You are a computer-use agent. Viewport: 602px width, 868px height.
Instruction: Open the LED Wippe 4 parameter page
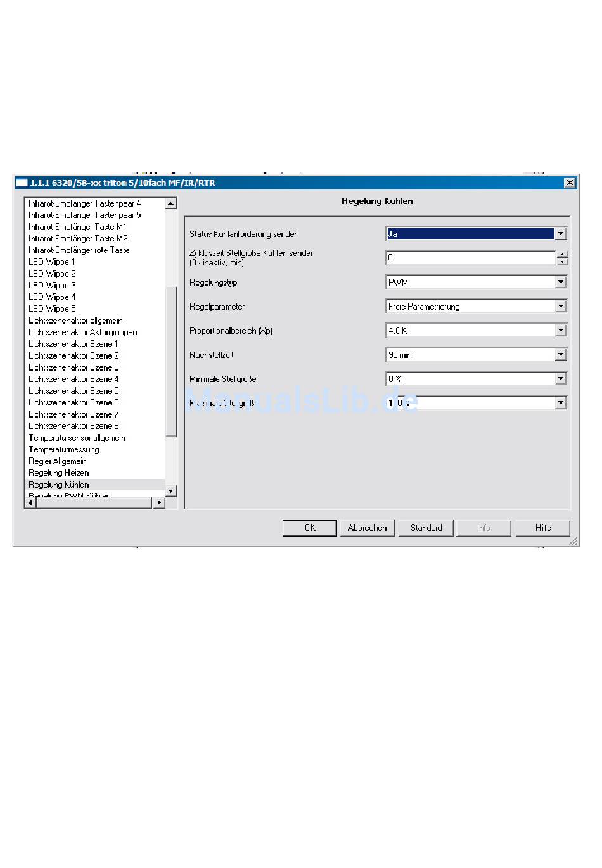pos(52,297)
